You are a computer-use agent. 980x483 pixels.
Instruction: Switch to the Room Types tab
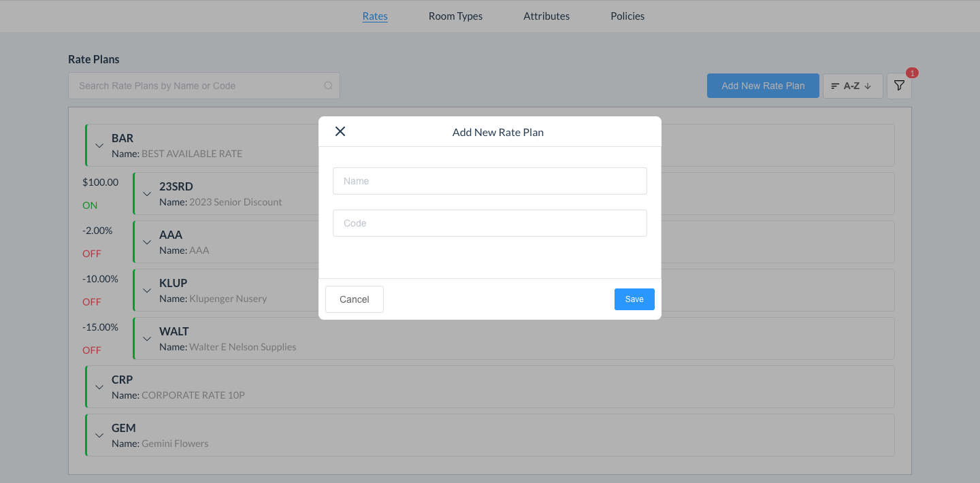coord(455,16)
